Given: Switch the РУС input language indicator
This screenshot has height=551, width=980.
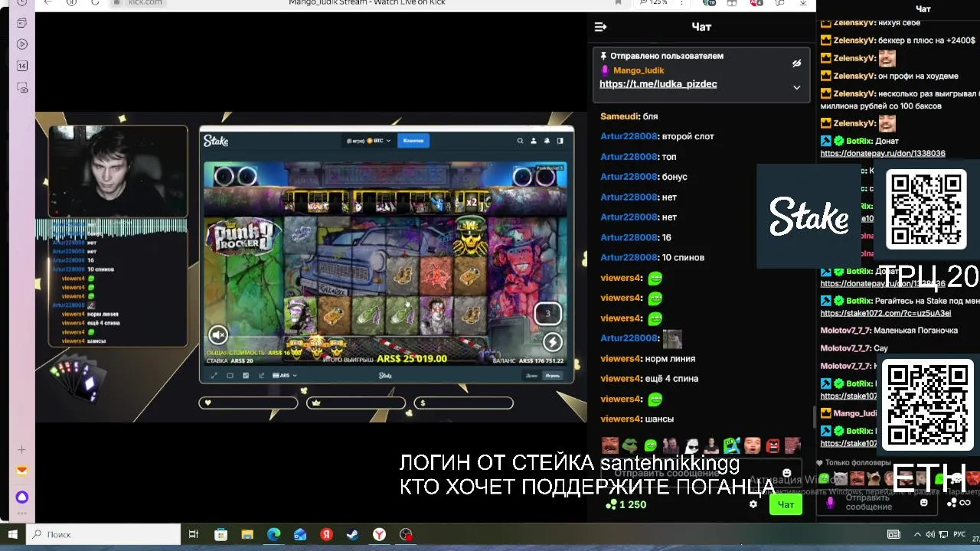Looking at the screenshot, I should click(x=959, y=534).
